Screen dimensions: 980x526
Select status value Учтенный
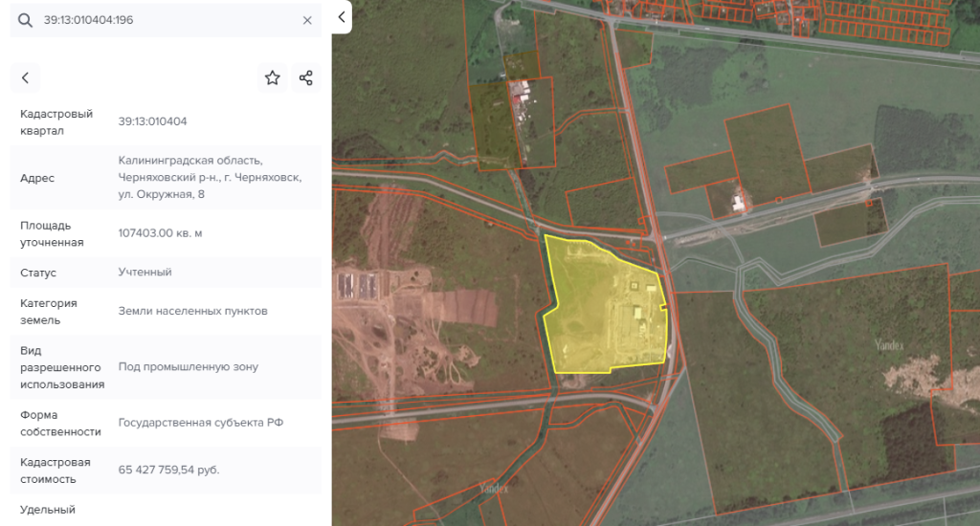pyautogui.click(x=145, y=273)
